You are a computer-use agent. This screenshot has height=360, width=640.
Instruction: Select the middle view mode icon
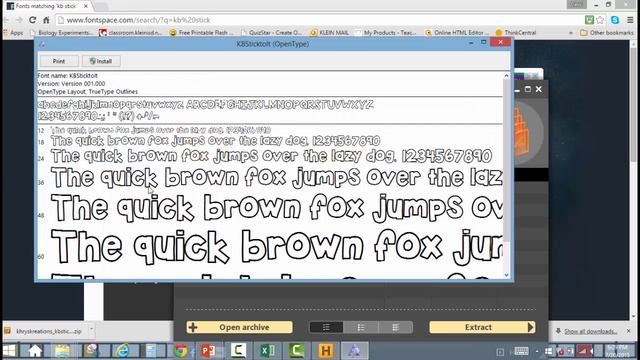(361, 327)
